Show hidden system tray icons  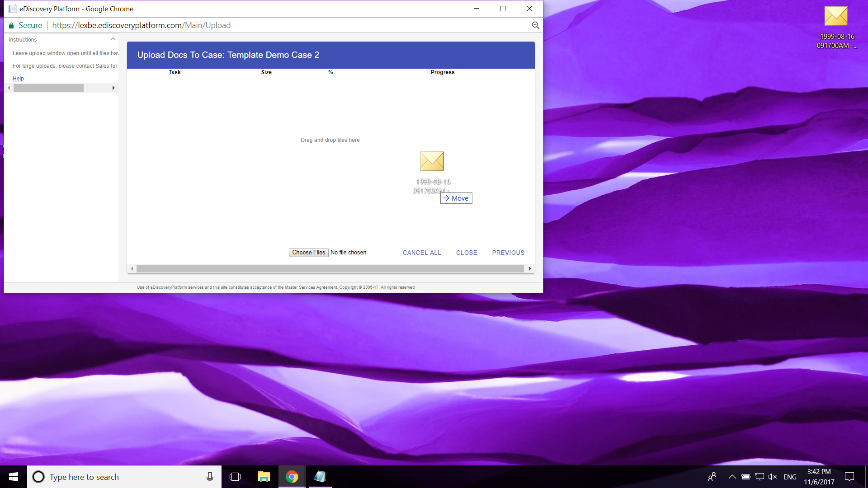(x=732, y=477)
